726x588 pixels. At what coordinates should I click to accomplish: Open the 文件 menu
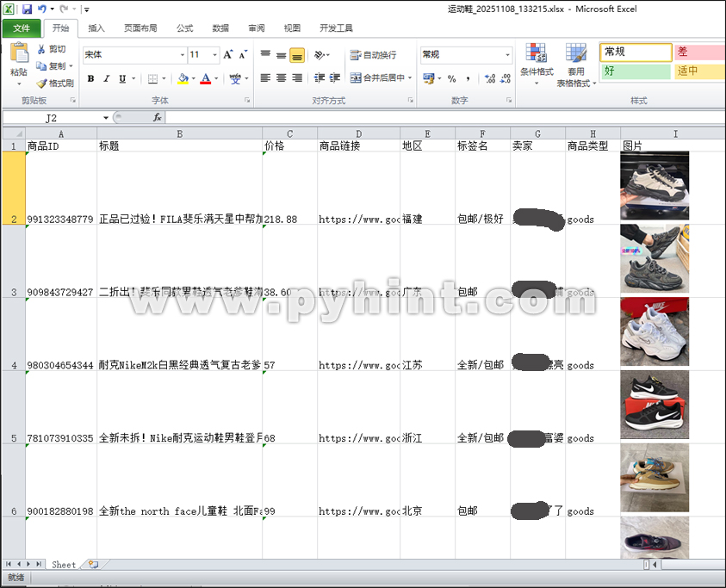[22, 28]
